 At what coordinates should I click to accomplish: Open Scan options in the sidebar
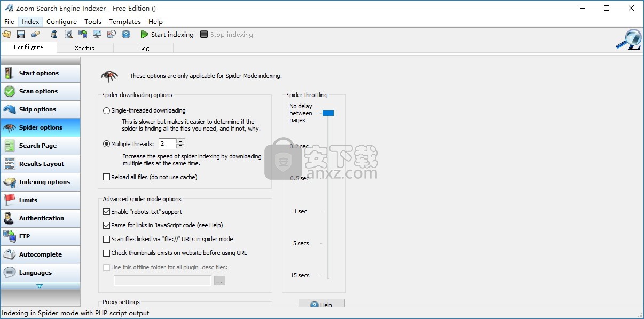pyautogui.click(x=41, y=91)
